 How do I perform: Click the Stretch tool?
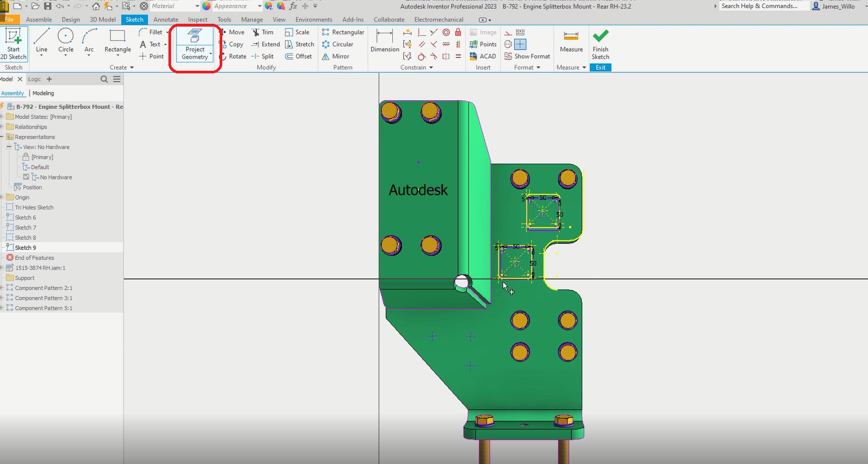click(299, 44)
